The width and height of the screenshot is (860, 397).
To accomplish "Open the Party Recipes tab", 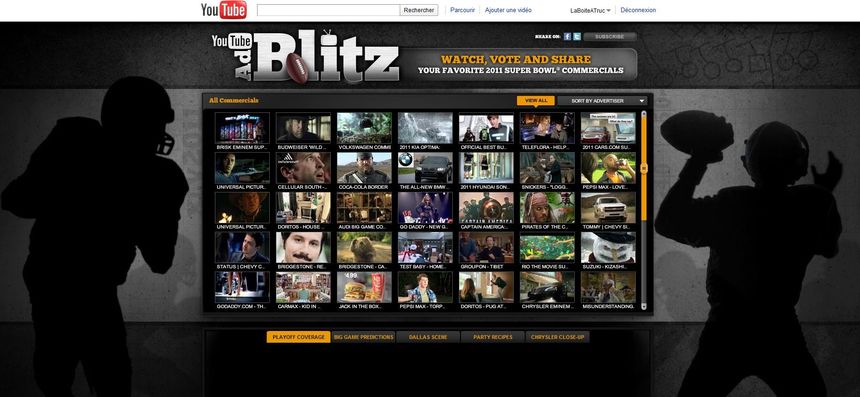I will click(x=493, y=337).
